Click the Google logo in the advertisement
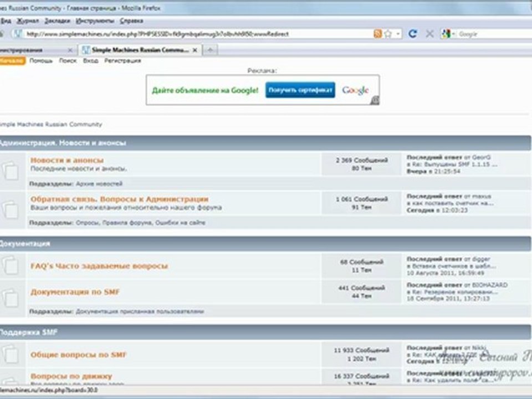This screenshot has width=532, height=399. pyautogui.click(x=355, y=90)
